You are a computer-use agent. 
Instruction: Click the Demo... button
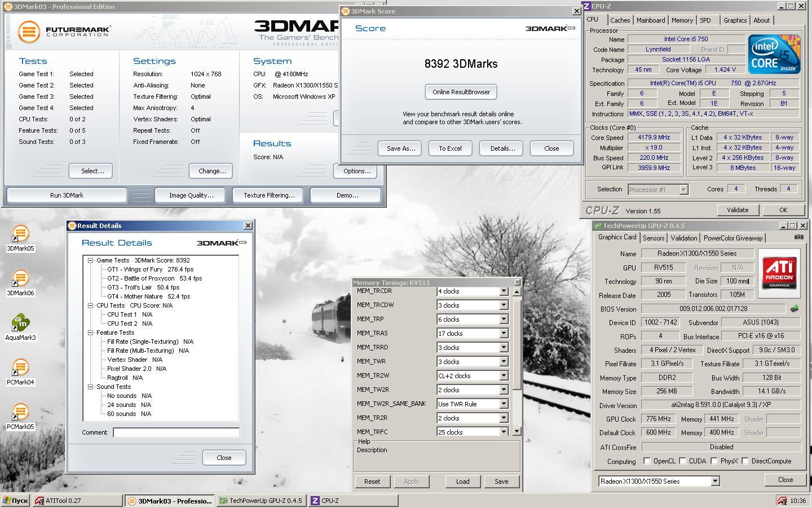coord(347,195)
